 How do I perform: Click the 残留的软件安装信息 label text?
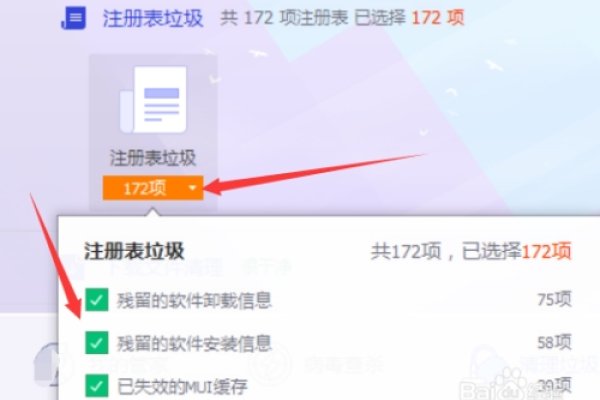click(x=194, y=343)
